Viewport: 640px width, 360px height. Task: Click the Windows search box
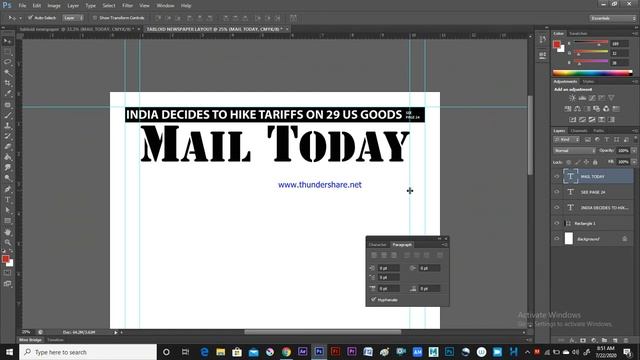click(88, 352)
